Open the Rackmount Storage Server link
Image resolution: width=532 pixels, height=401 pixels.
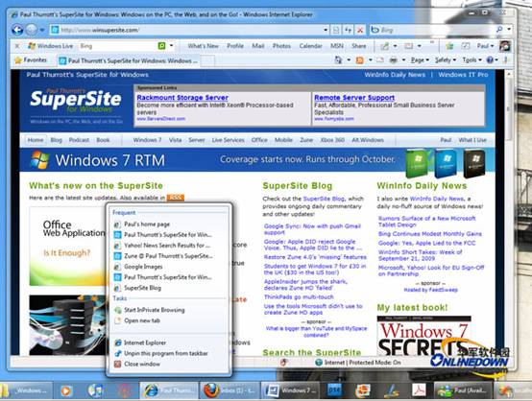[182, 98]
